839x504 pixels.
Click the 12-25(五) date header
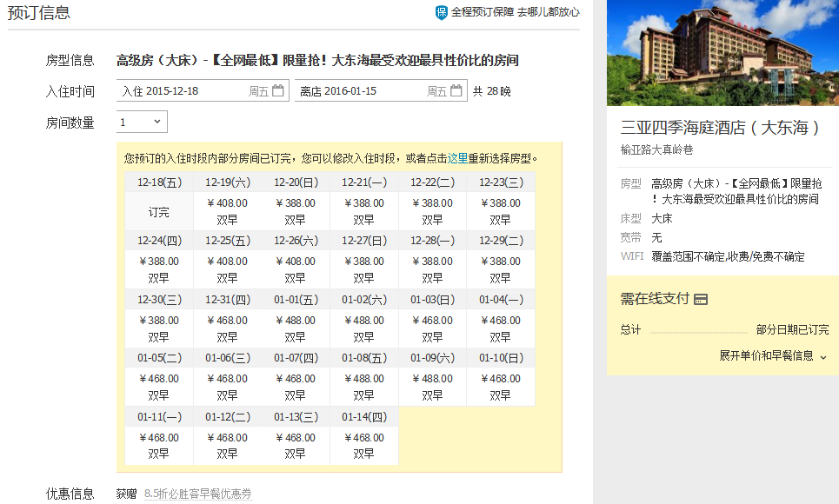(x=228, y=241)
